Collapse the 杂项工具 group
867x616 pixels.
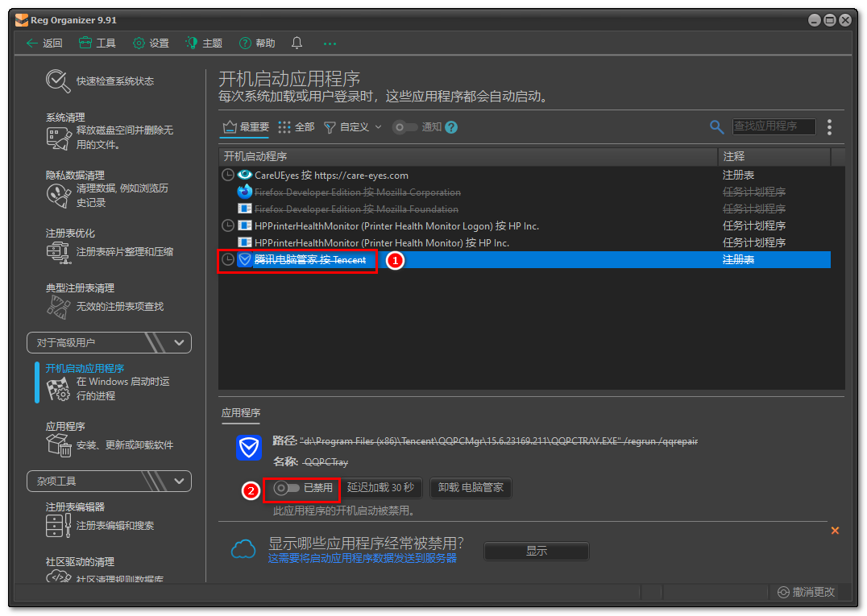coord(109,482)
